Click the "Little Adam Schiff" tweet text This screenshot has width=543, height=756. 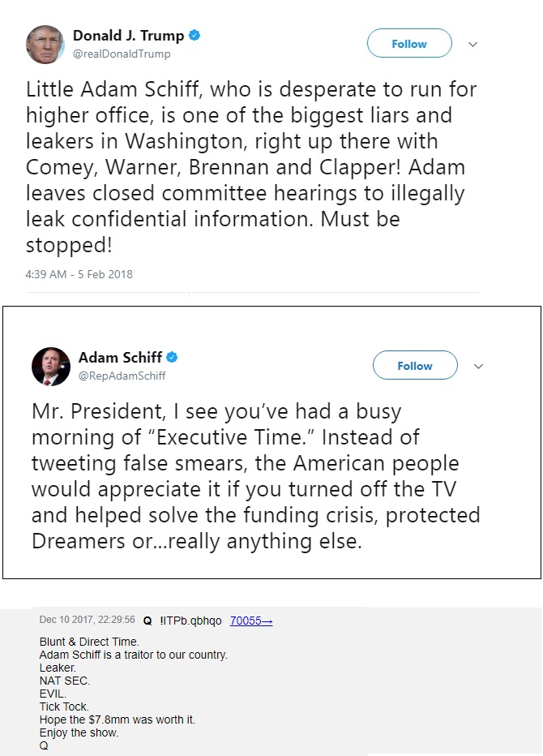coord(251,166)
